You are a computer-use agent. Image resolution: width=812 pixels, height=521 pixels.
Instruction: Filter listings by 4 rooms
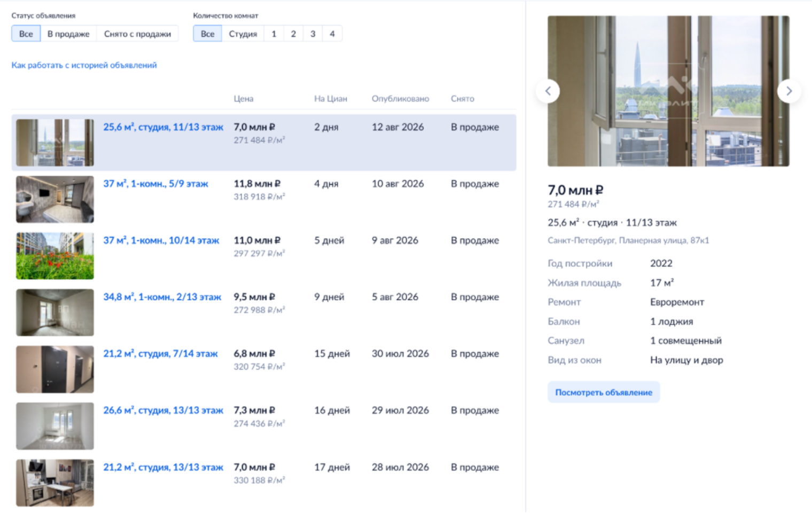(x=332, y=34)
